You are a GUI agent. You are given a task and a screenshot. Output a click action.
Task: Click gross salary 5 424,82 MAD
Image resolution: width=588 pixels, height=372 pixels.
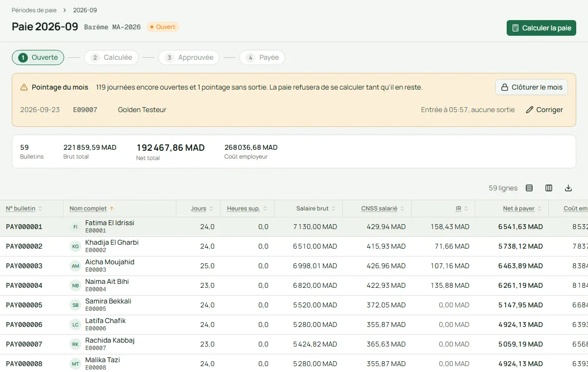pos(315,344)
